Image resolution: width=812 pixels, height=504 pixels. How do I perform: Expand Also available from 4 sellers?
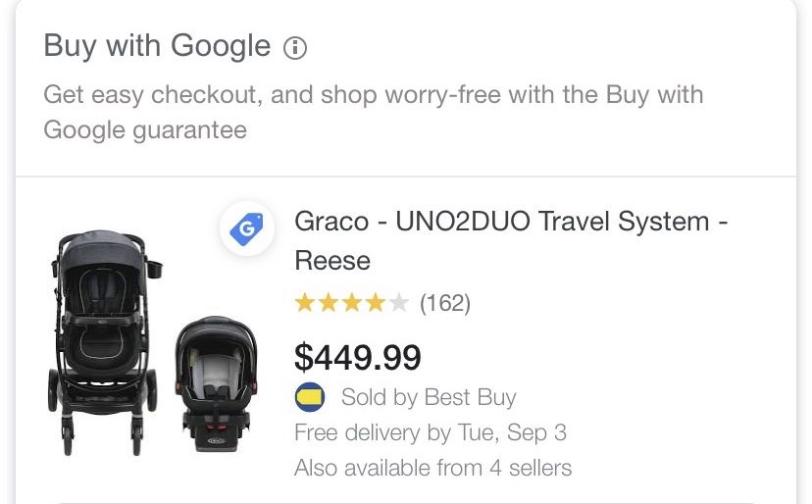[432, 468]
